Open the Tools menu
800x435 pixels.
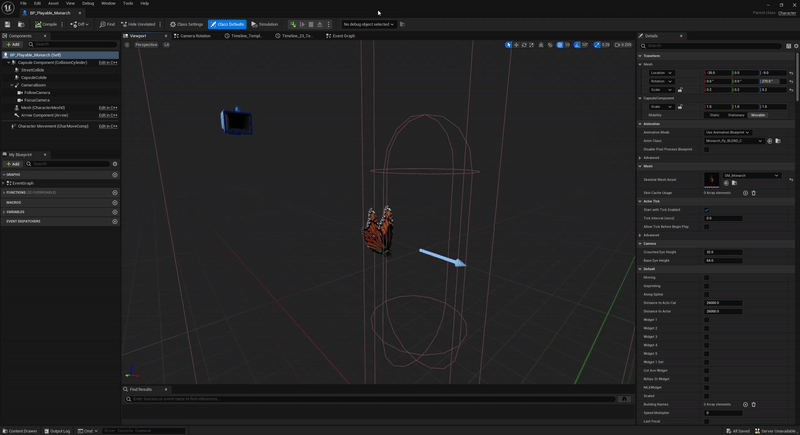point(128,3)
